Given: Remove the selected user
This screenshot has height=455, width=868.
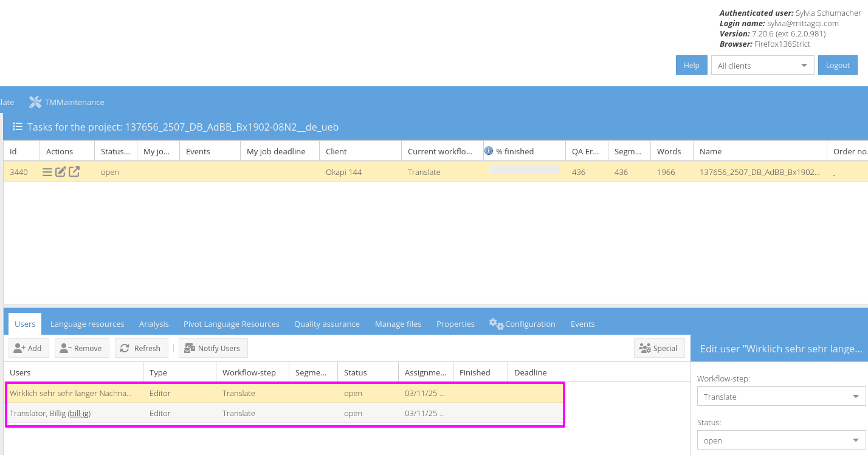Looking at the screenshot, I should coord(81,348).
